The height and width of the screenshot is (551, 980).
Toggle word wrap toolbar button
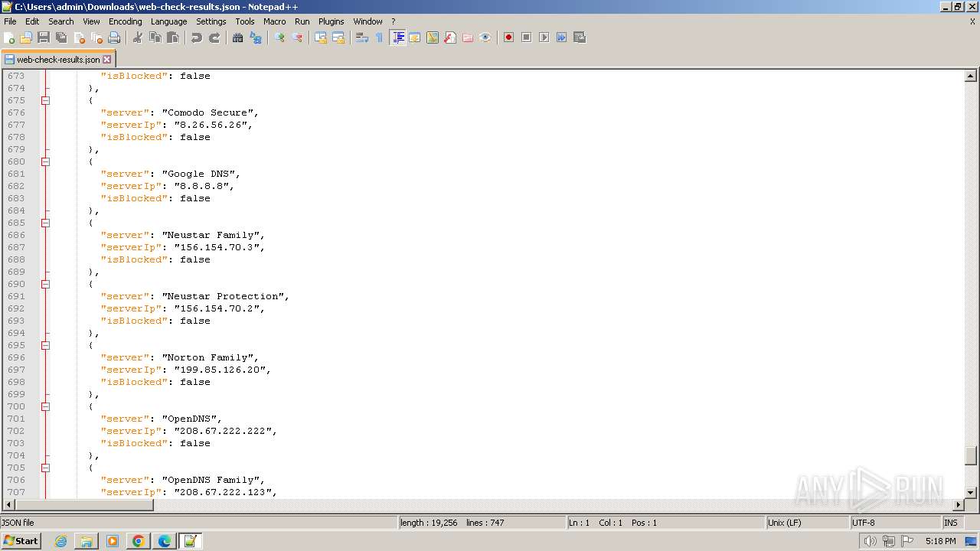[x=362, y=37]
